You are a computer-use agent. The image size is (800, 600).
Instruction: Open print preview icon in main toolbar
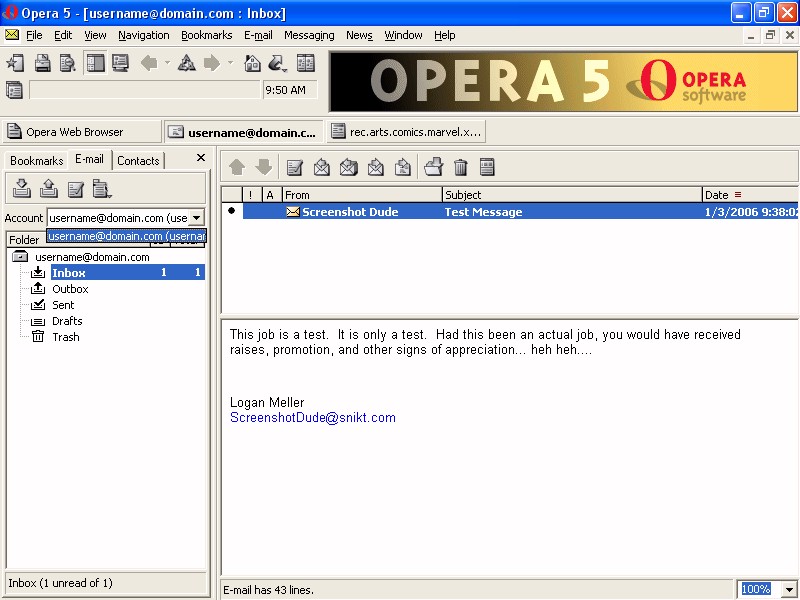68,63
